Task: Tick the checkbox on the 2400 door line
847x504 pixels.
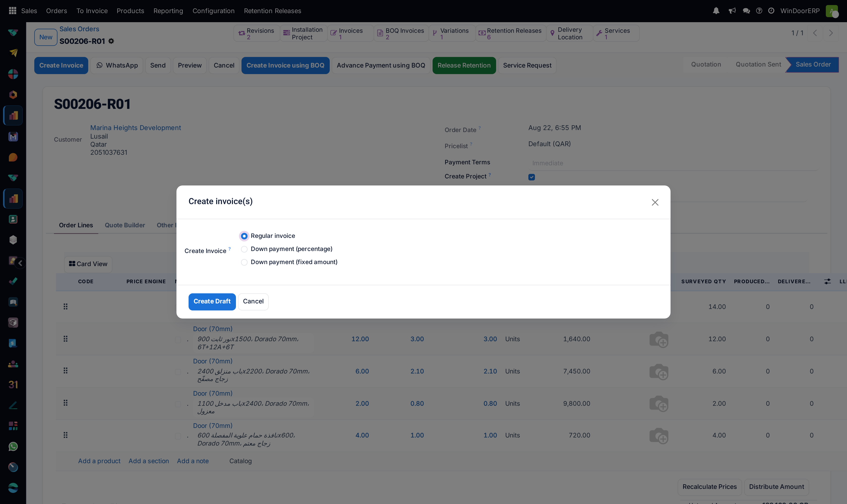Action: click(178, 372)
